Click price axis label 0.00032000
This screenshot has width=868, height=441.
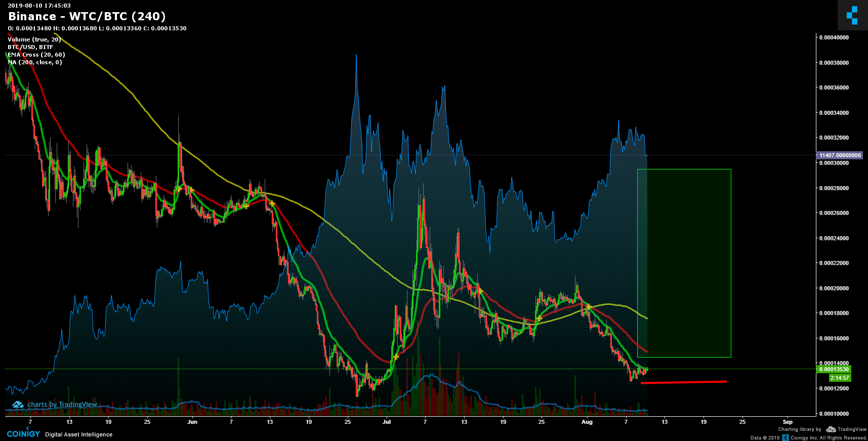point(834,138)
